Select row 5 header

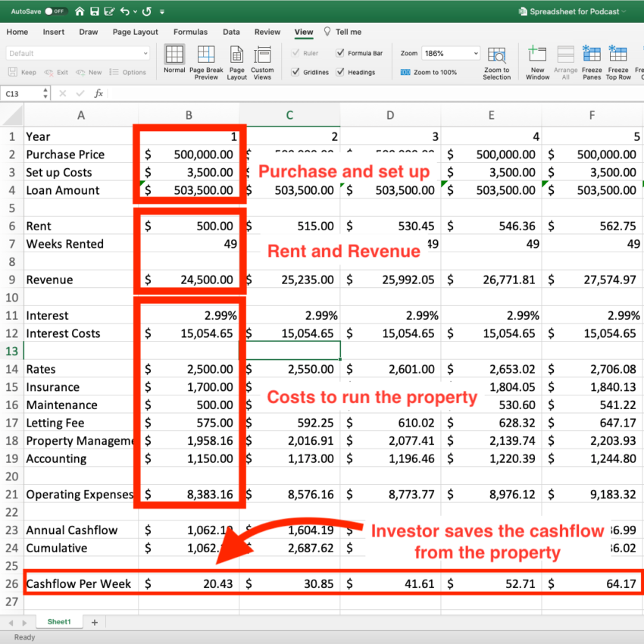pos(12,208)
